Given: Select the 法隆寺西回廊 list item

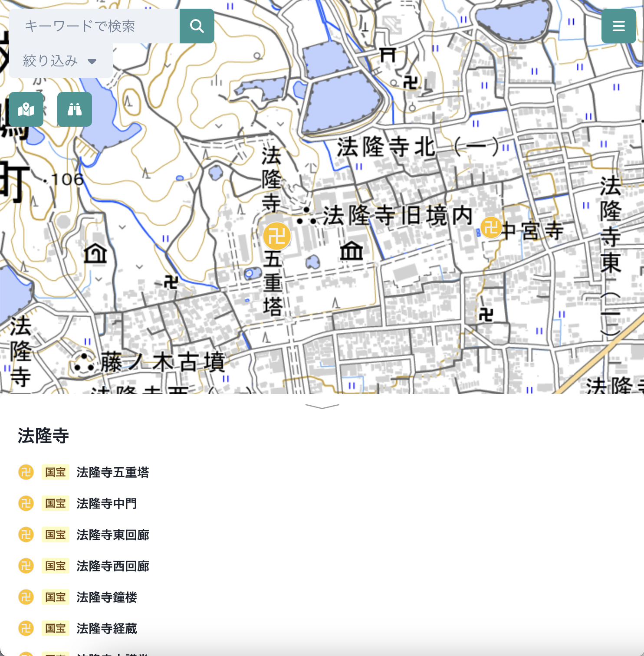Looking at the screenshot, I should point(112,566).
